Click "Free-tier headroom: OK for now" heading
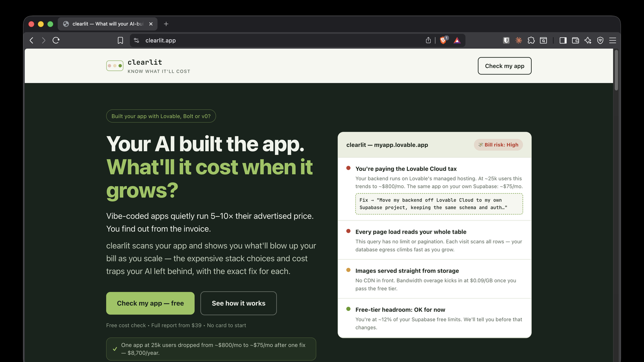Viewport: 644px width, 362px height. tap(400, 310)
